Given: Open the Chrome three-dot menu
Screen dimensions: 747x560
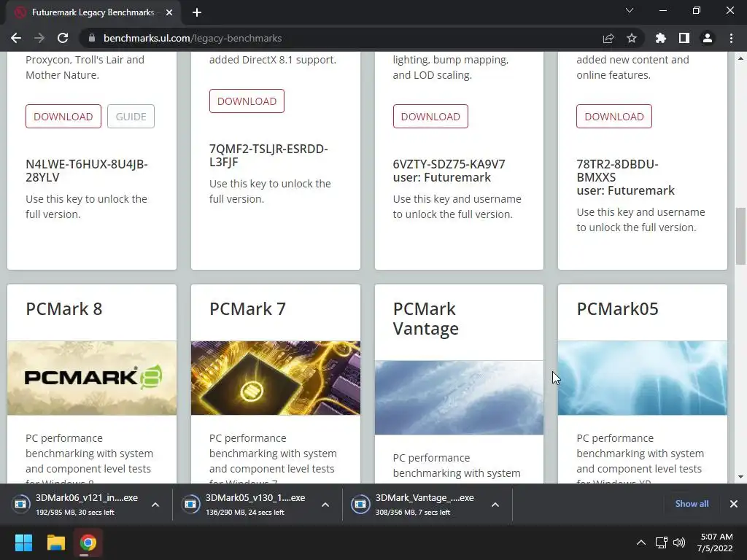Looking at the screenshot, I should click(731, 38).
